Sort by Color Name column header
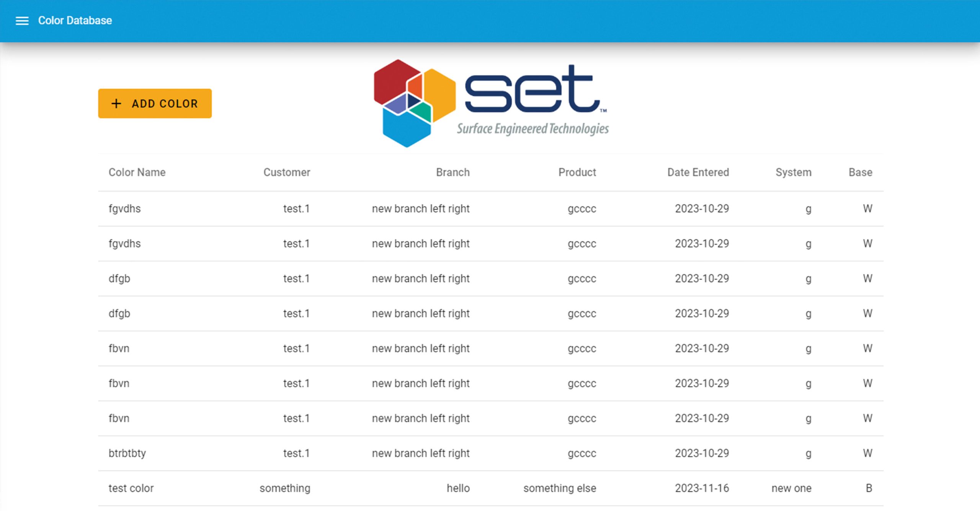The height and width of the screenshot is (511, 980). click(137, 172)
